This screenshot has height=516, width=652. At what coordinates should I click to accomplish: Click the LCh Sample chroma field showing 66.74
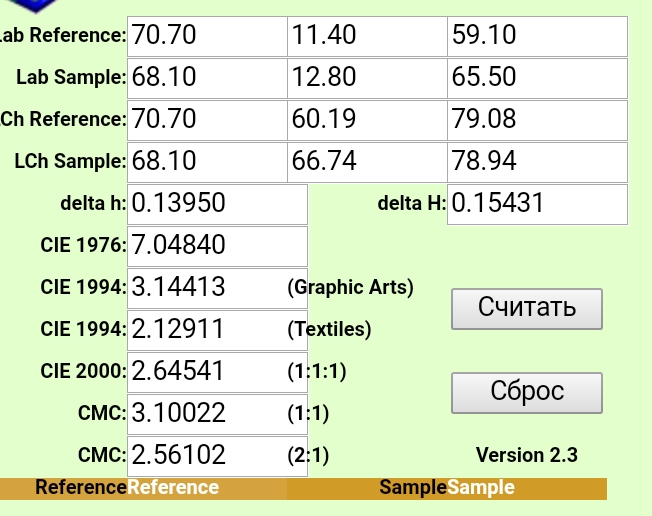(366, 162)
